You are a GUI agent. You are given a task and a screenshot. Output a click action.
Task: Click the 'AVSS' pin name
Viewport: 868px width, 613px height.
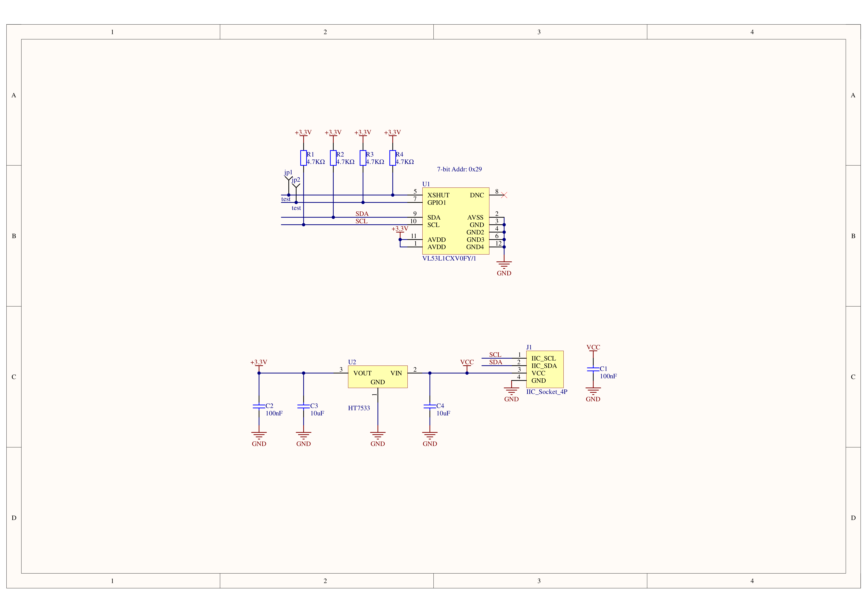(475, 218)
